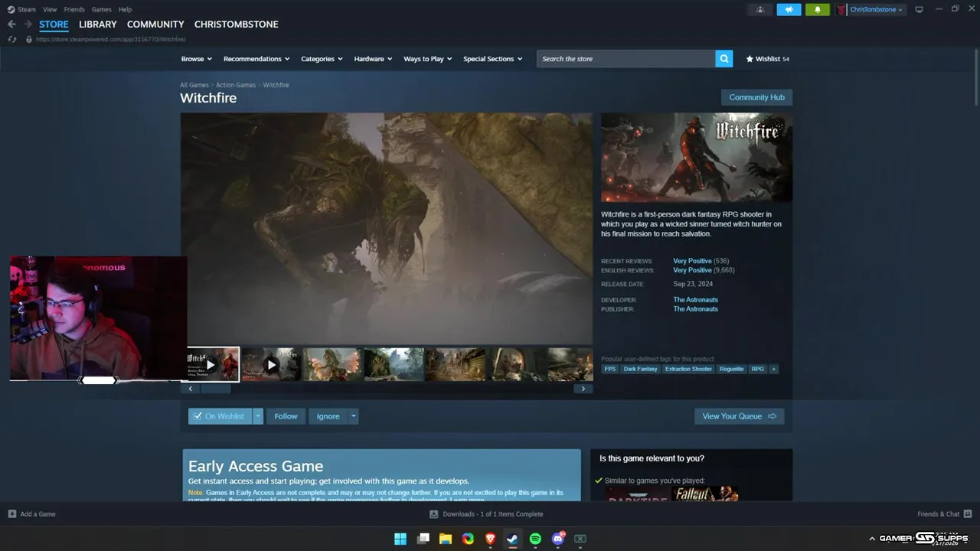Open Brave browser from the taskbar

[x=490, y=539]
